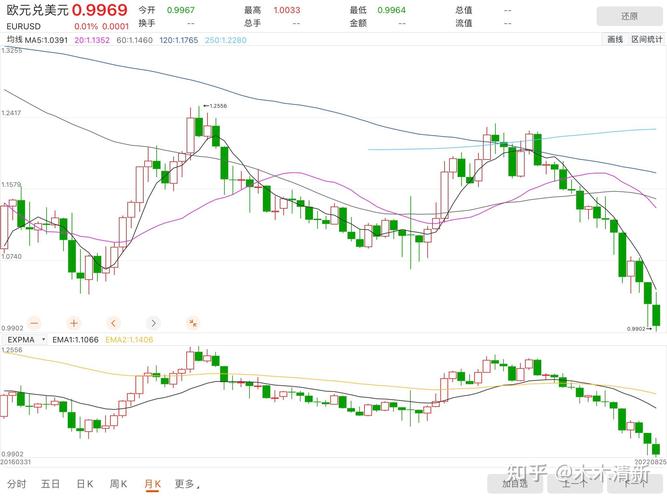Click the 画线 draw line button
Image resolution: width=667 pixels, height=500 pixels.
point(614,39)
